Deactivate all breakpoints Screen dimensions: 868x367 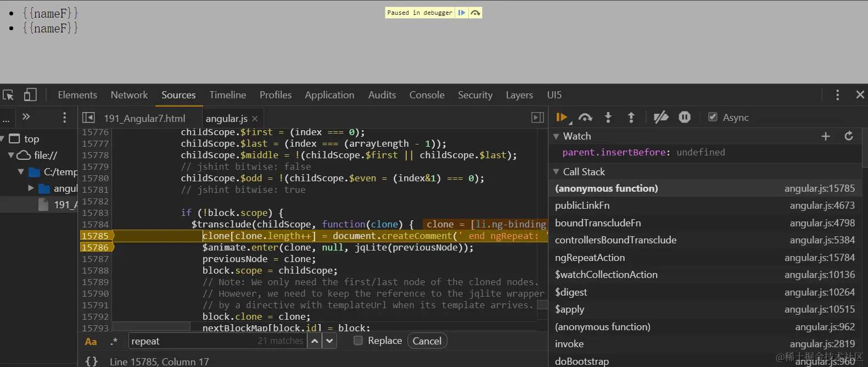tap(661, 117)
